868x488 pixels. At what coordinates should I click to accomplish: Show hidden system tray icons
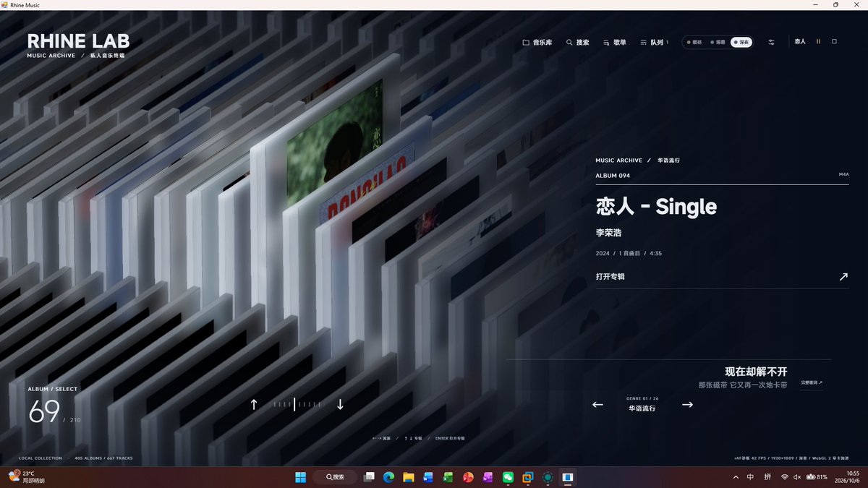click(x=736, y=477)
